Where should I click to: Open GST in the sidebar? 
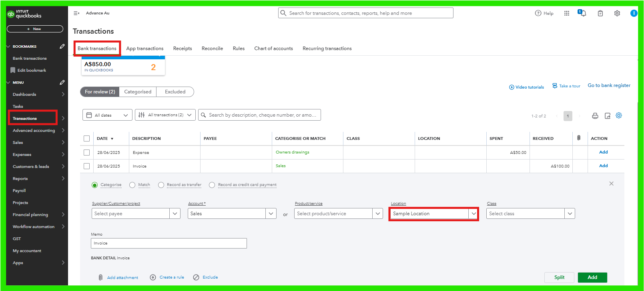17,239
